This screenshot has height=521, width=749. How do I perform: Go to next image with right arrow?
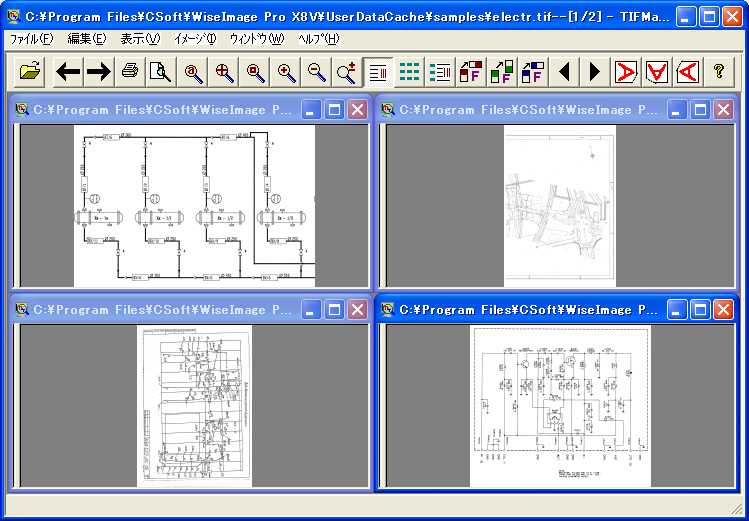(98, 71)
